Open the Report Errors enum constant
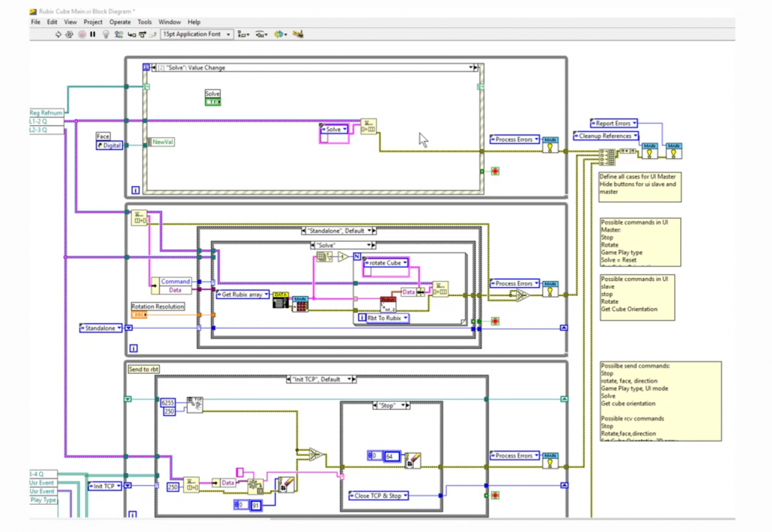The height and width of the screenshot is (532, 772). (x=614, y=124)
